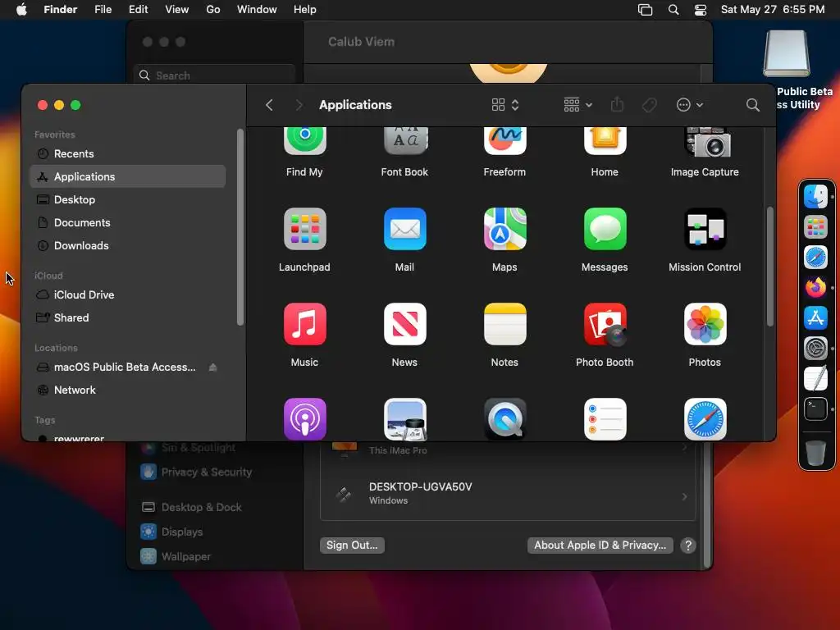
Task: Open the Messages app icon
Action: pos(605,230)
